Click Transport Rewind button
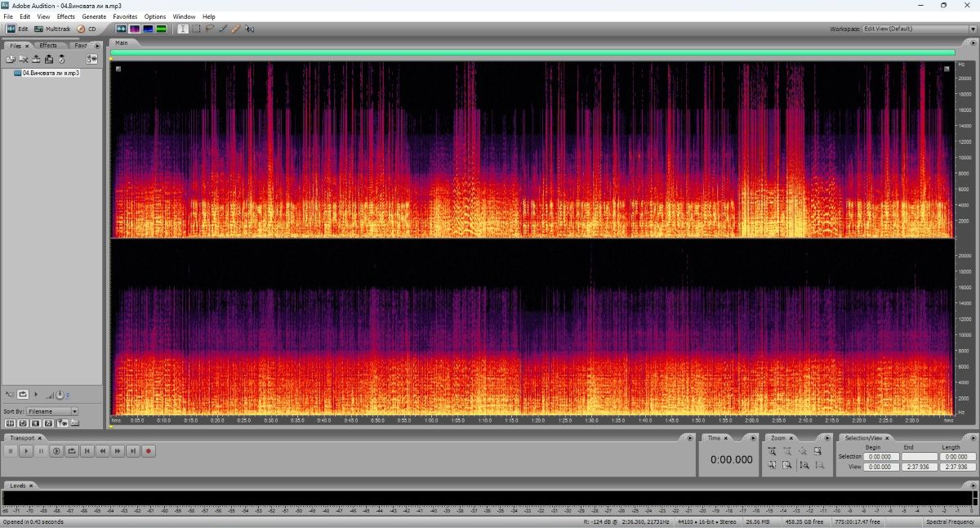980x528 pixels. click(103, 450)
